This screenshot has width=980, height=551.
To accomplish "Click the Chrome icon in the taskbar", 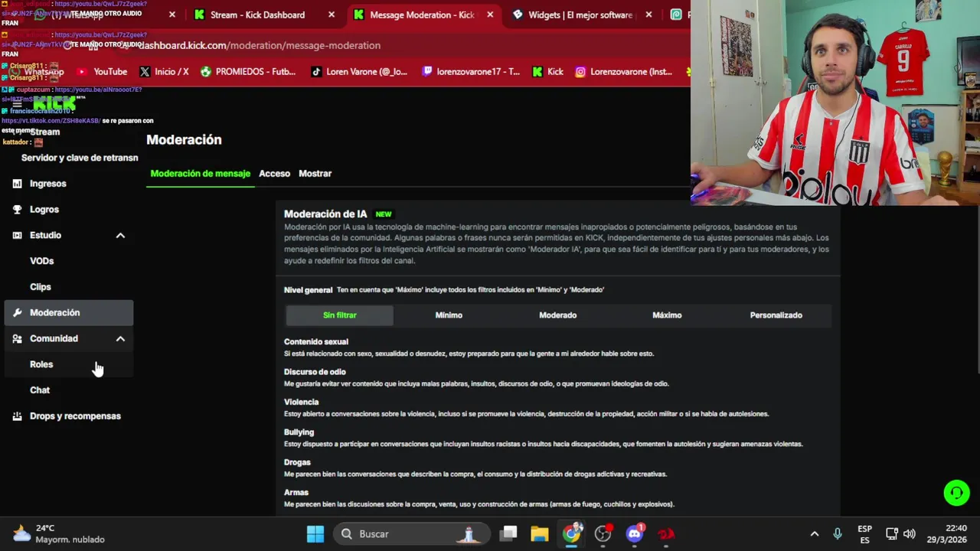I will click(572, 534).
